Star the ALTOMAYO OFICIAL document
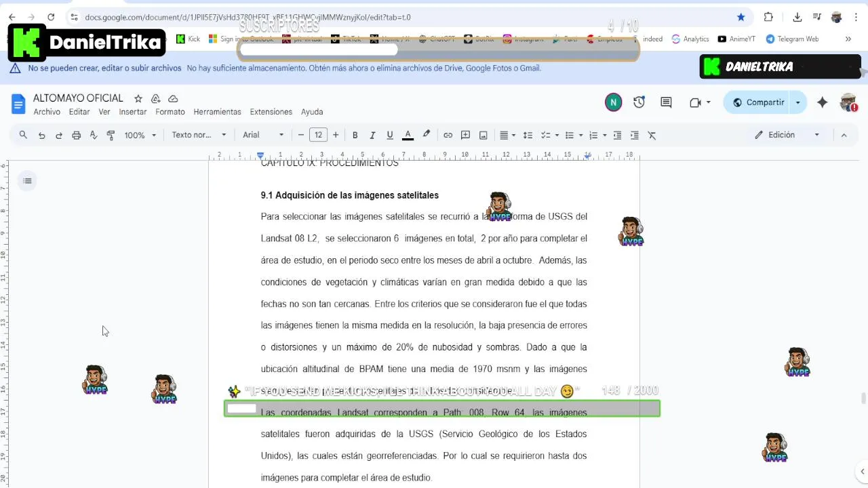Viewport: 868px width, 488px height. click(x=138, y=98)
